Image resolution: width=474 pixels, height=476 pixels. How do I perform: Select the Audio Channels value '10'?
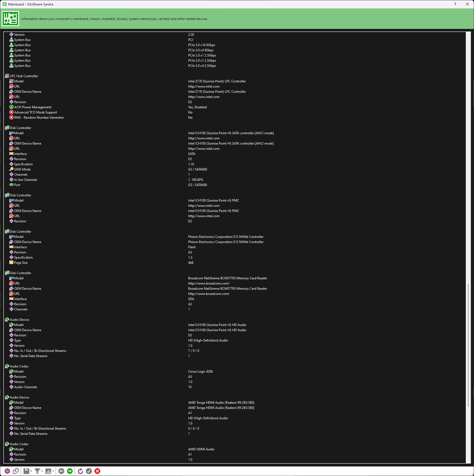pyautogui.click(x=190, y=387)
